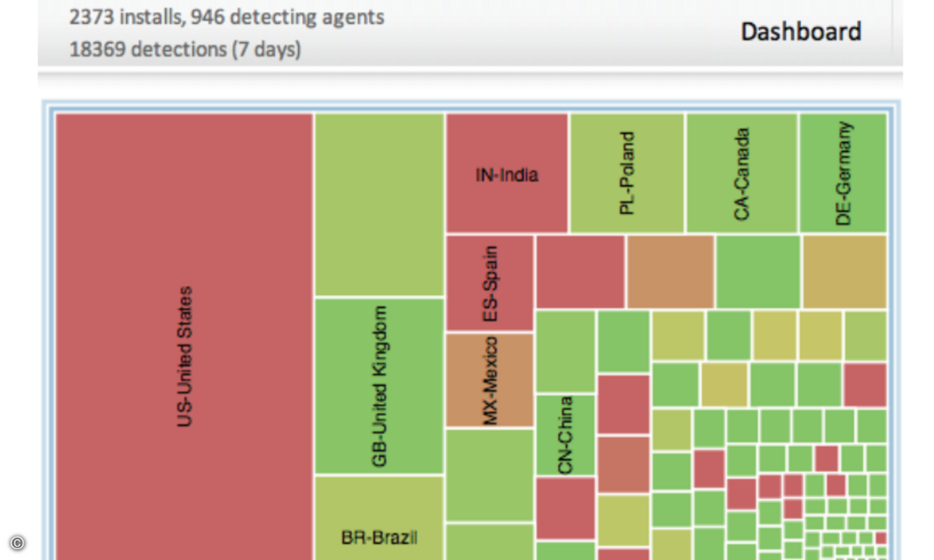The width and height of the screenshot is (934, 560).
Task: Select the unlabeled green block above GB-United Kingdom
Action: (x=379, y=205)
